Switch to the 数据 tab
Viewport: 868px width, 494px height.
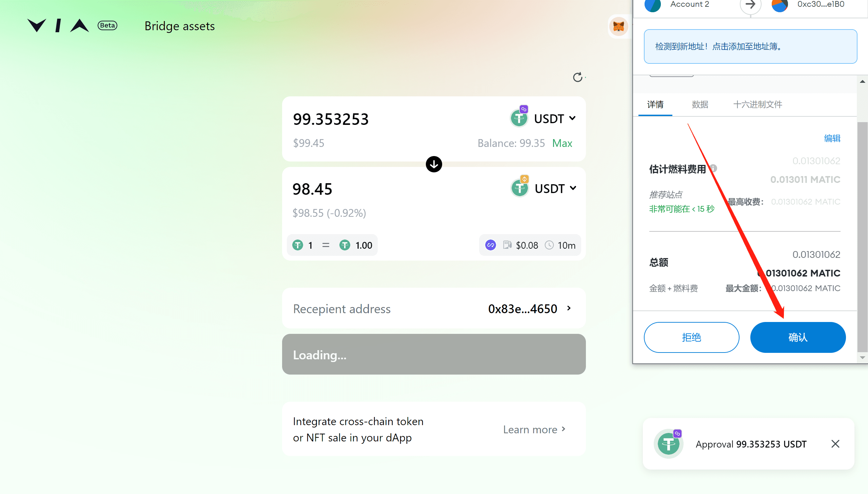(x=700, y=104)
